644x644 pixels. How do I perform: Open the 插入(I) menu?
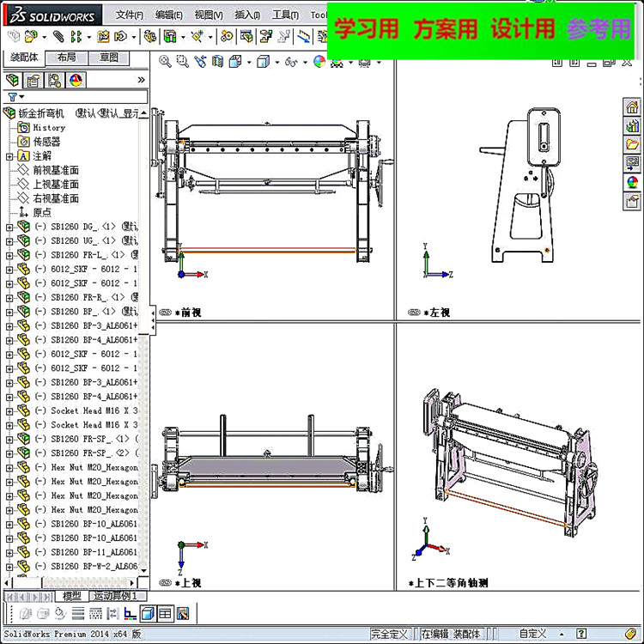pos(247,15)
